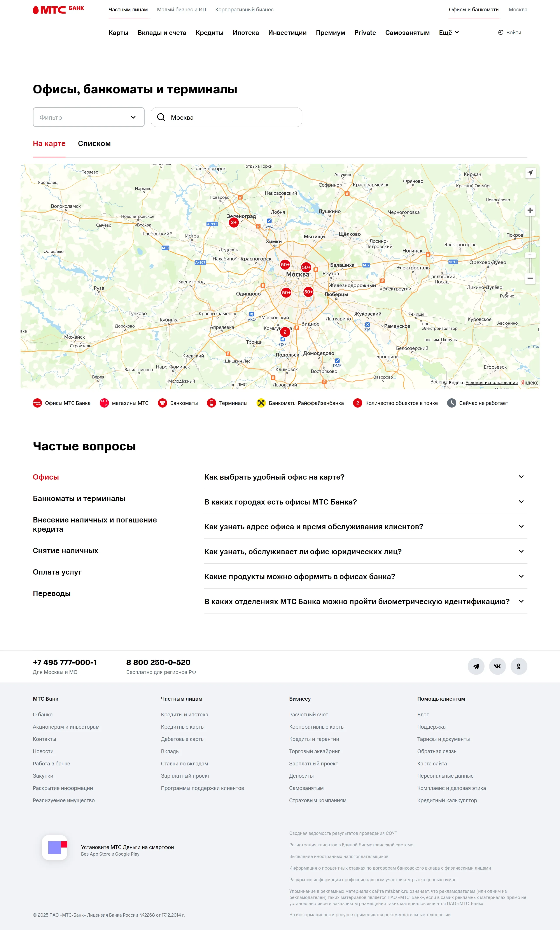Click the map geolocation arrow icon
This screenshot has width=560, height=930.
(530, 173)
